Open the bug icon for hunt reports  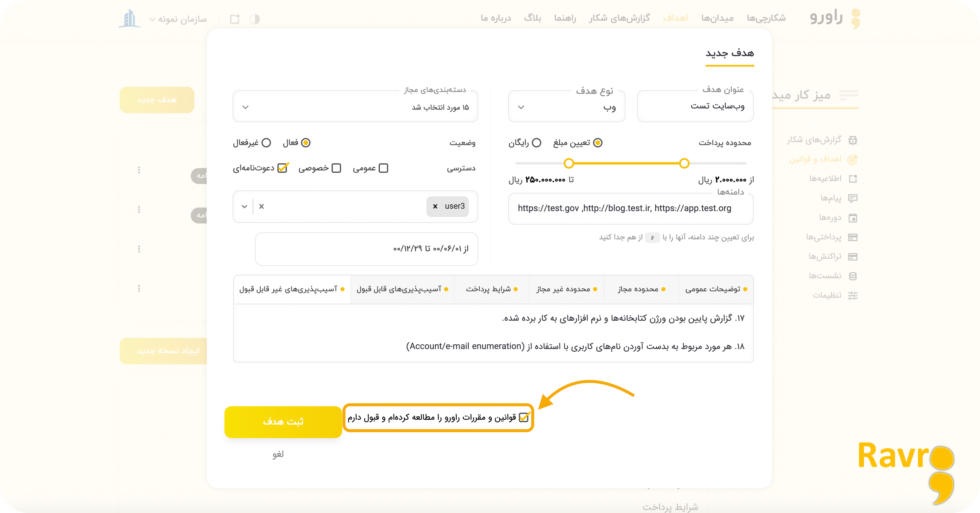(x=853, y=140)
